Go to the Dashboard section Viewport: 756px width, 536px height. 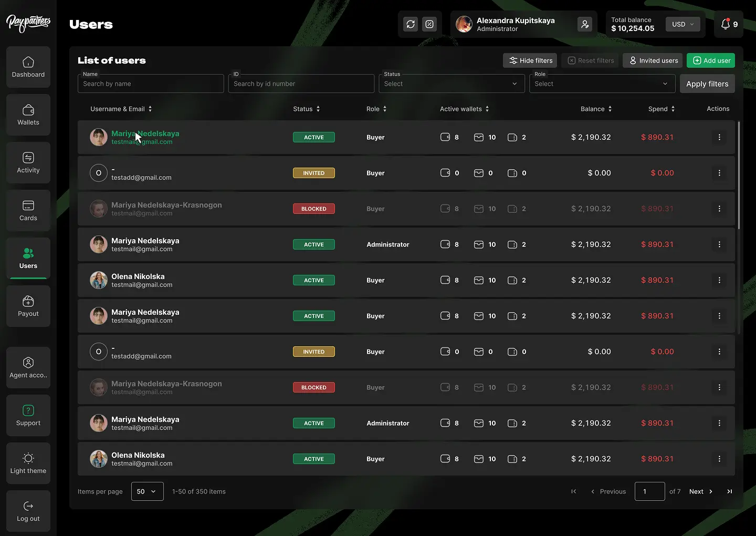point(28,67)
